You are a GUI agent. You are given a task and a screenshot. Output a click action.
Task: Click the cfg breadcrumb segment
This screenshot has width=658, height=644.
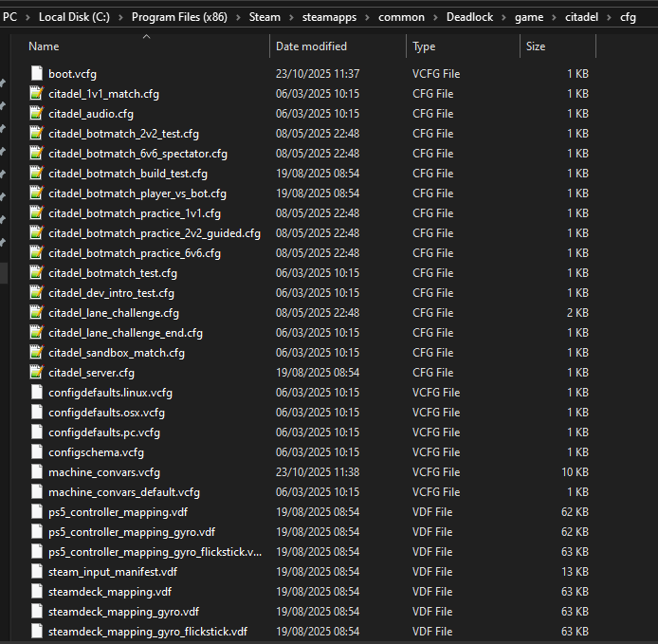(x=628, y=17)
